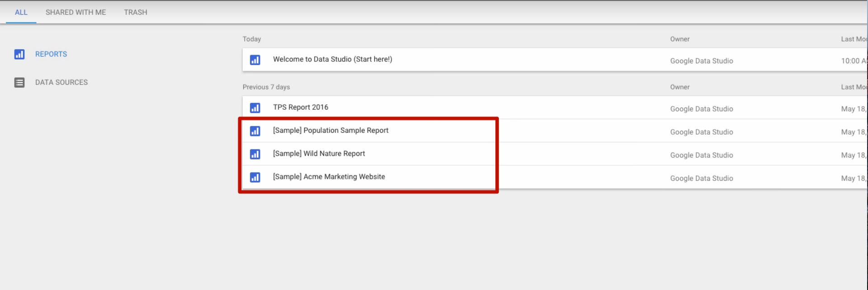Click report icon for Wild Nature Report
Screen dimensions: 868x290
(x=255, y=154)
